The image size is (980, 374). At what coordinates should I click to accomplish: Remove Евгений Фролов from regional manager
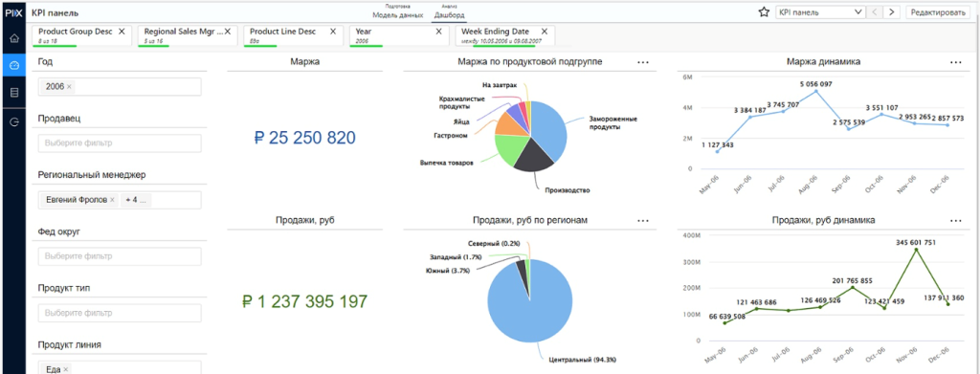[112, 201]
